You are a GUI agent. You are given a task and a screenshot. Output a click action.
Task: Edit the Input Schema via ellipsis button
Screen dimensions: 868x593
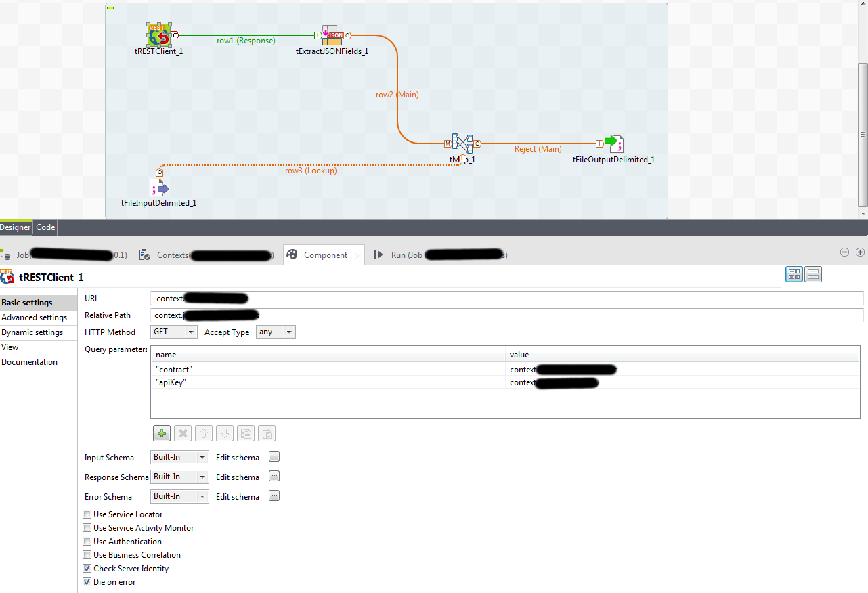(274, 457)
